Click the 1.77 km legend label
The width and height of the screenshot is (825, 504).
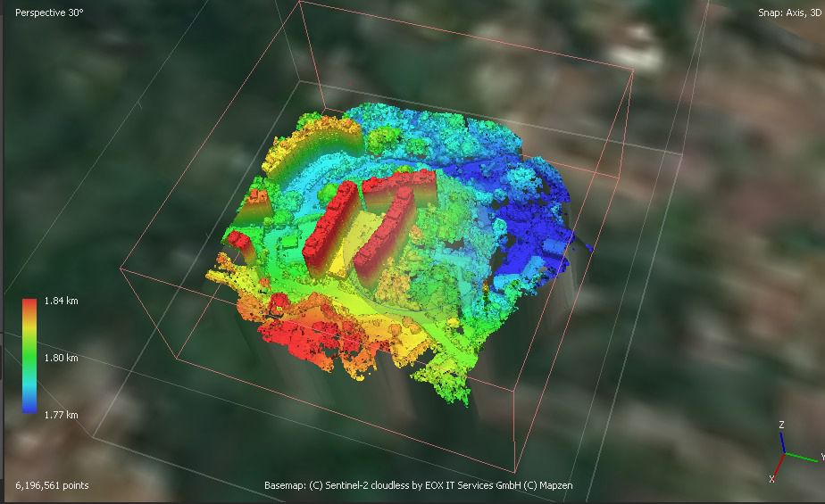pyautogui.click(x=61, y=415)
